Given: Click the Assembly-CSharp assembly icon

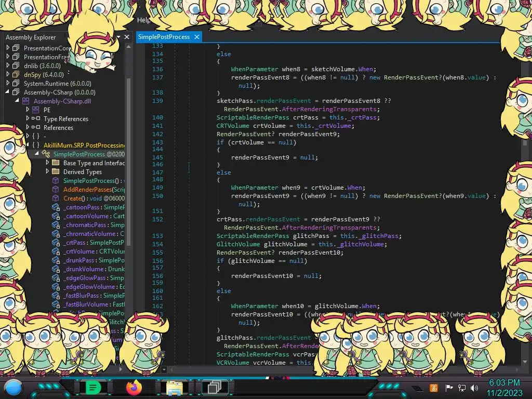Looking at the screenshot, I should coord(16,92).
